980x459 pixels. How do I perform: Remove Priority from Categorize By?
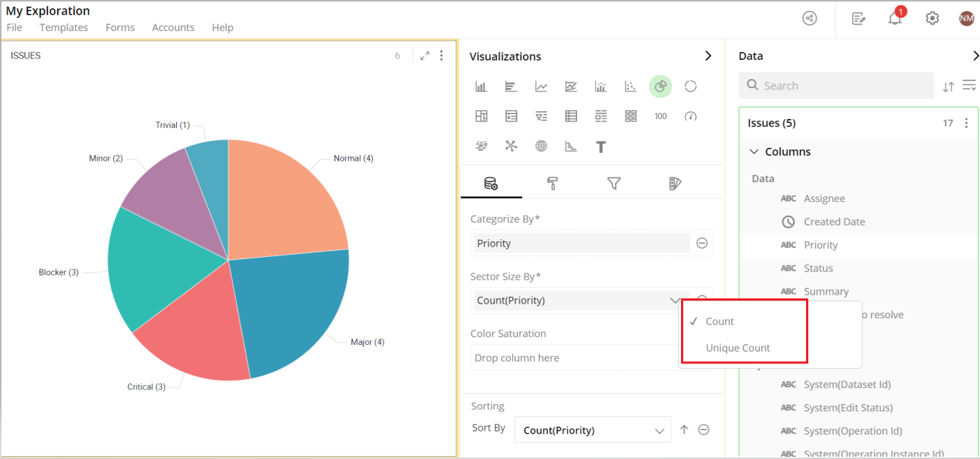702,243
